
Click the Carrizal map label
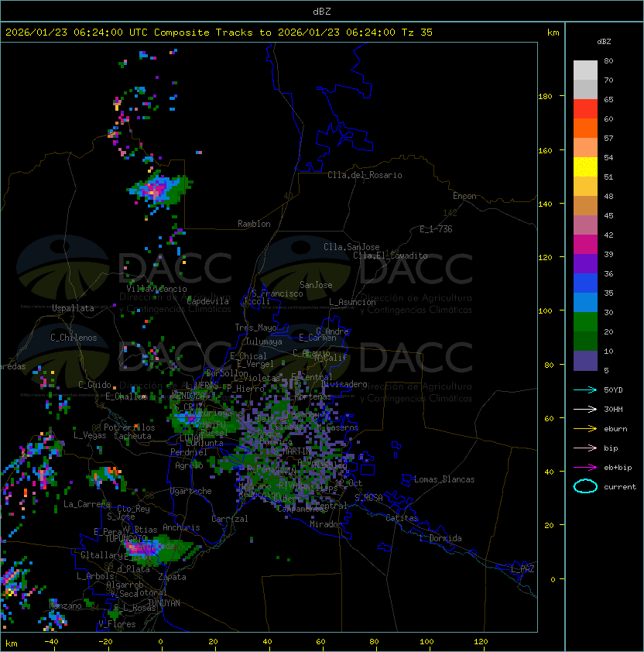tap(229, 519)
